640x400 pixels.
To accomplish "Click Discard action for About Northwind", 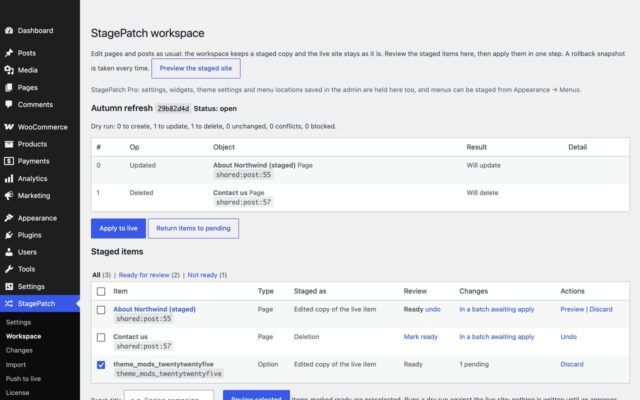I will tap(601, 309).
